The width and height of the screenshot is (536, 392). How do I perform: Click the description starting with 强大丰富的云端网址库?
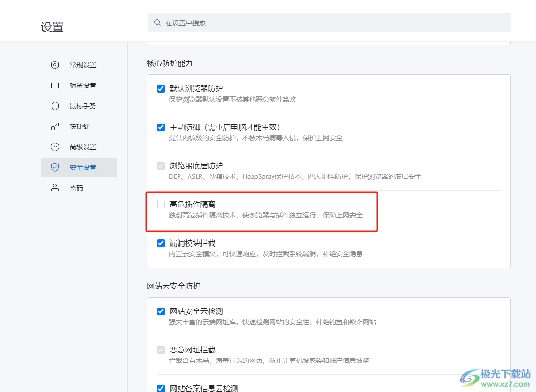273,322
